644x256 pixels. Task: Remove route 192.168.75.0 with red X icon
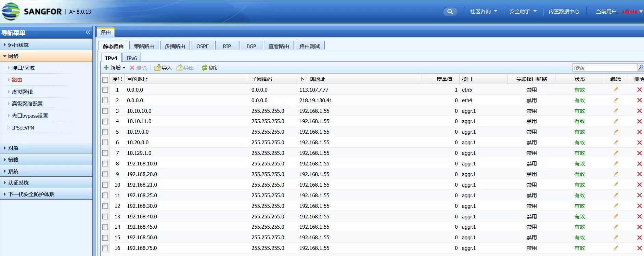point(639,248)
